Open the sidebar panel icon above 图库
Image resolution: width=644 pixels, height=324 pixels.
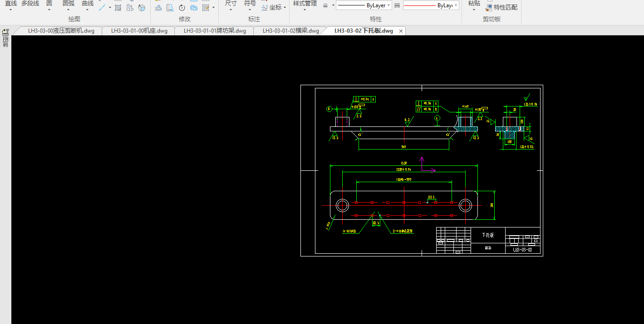[x=5, y=32]
